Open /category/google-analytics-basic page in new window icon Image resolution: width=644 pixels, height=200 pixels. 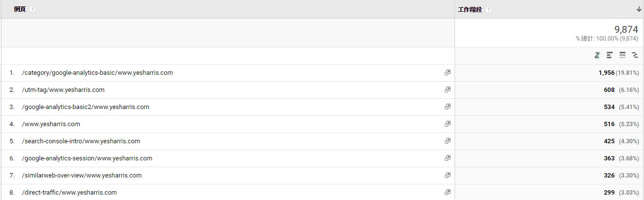447,72
